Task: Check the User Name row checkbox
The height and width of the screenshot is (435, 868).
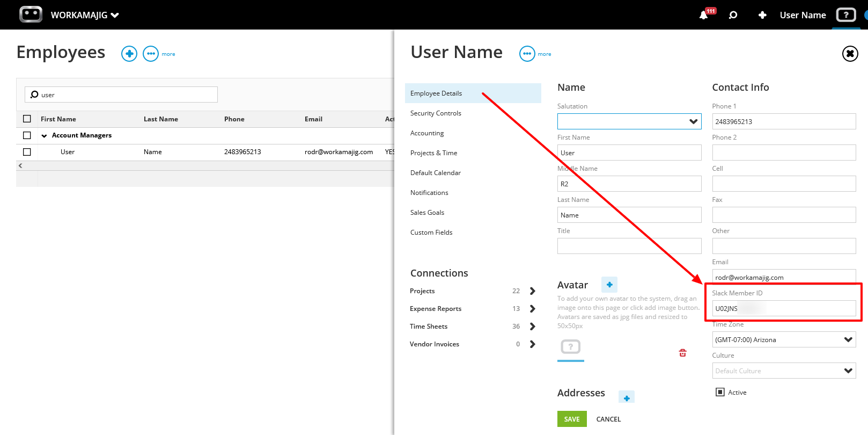Action: click(27, 152)
